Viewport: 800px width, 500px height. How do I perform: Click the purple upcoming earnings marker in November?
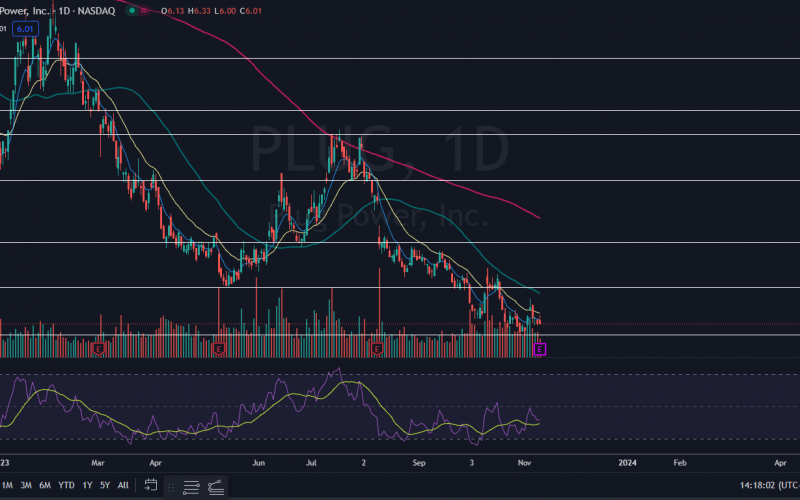[x=540, y=348]
